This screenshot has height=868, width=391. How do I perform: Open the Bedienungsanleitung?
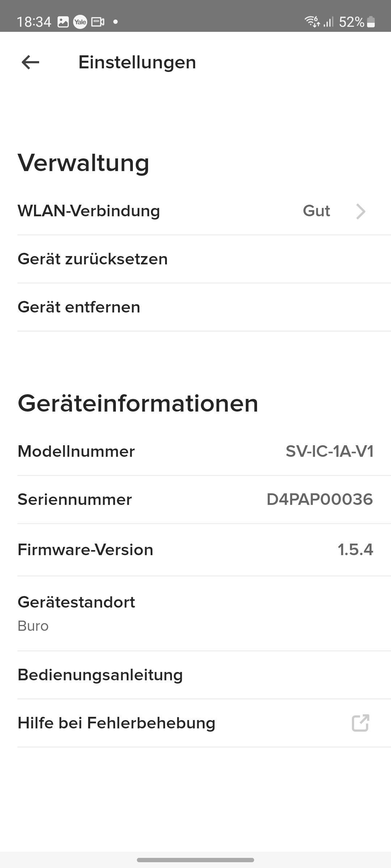[x=100, y=675]
